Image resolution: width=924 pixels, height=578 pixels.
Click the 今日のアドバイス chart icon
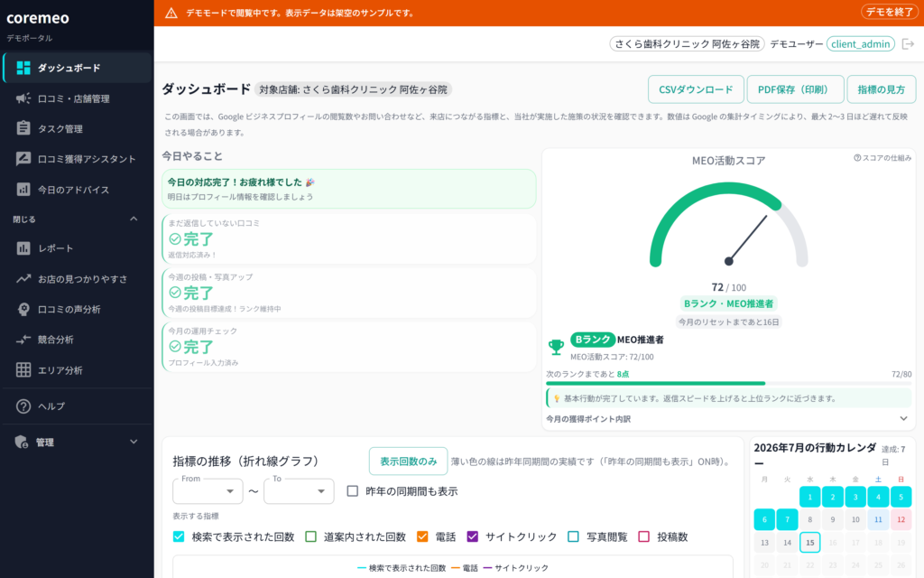23,190
